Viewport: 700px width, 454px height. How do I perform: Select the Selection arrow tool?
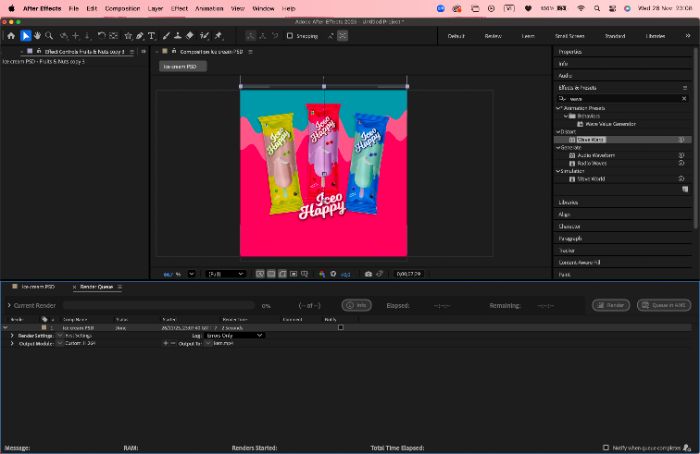click(25, 36)
